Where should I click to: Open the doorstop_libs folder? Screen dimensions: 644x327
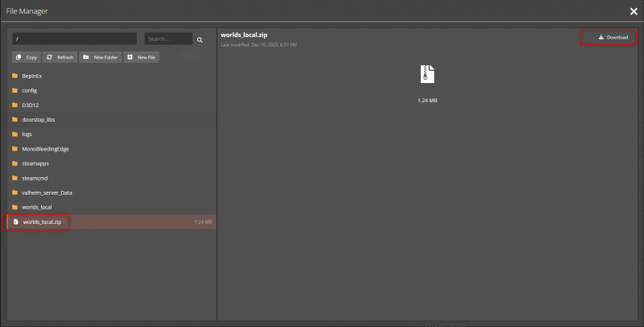(38, 119)
